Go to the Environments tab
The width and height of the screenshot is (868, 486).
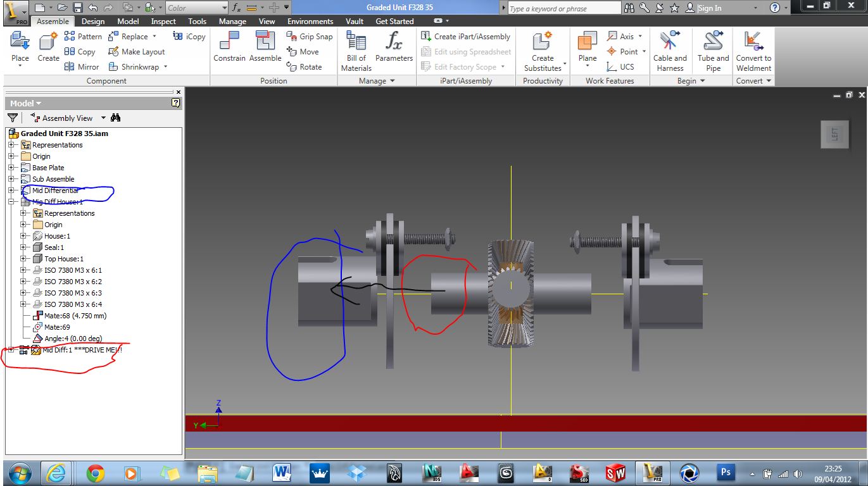click(310, 22)
